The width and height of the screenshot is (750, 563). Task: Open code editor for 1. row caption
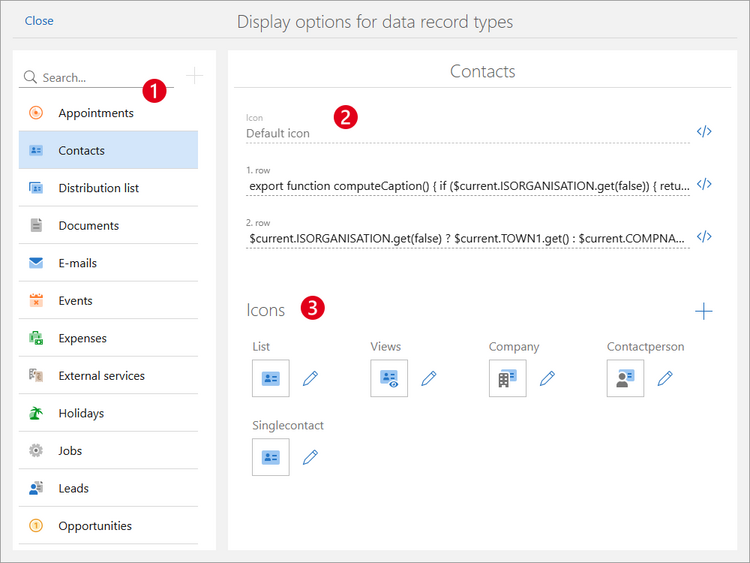pos(704,184)
